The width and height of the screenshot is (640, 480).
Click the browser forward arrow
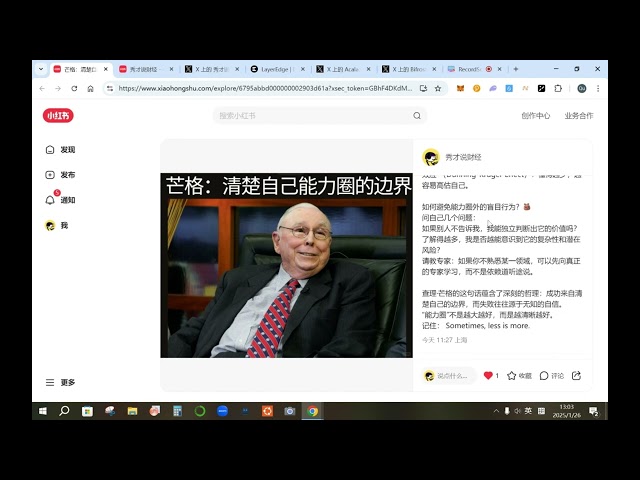pos(58,89)
